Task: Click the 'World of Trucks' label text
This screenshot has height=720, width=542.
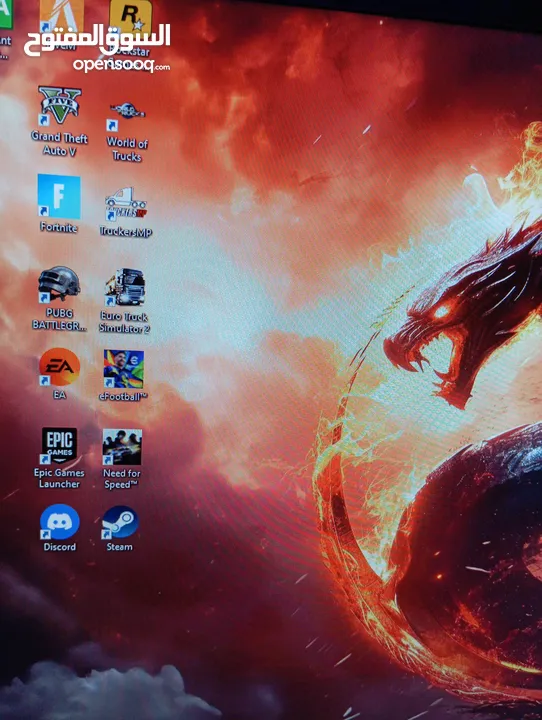Action: pyautogui.click(x=127, y=149)
